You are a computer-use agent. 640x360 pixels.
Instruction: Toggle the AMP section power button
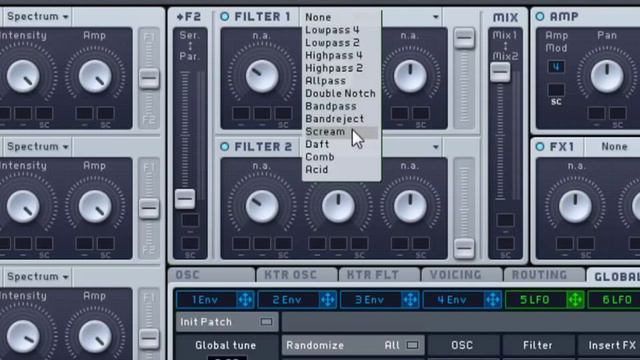pyautogui.click(x=540, y=17)
